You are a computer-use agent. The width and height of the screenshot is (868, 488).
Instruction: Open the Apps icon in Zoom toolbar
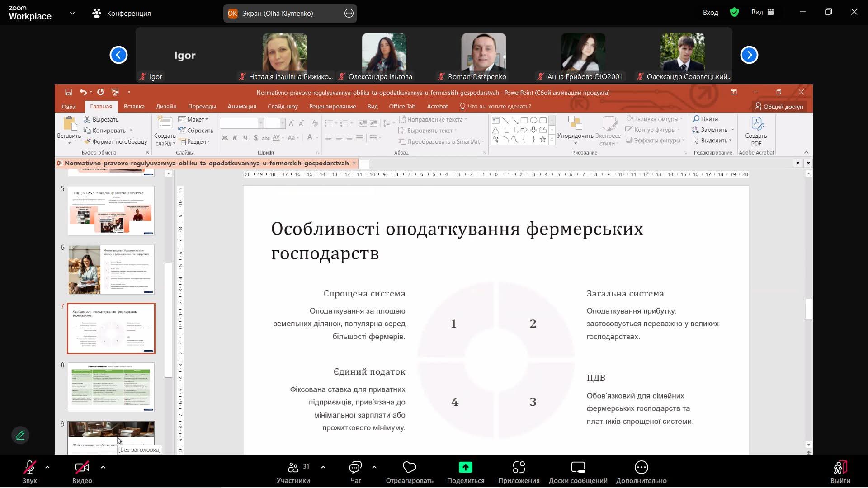pos(519,467)
